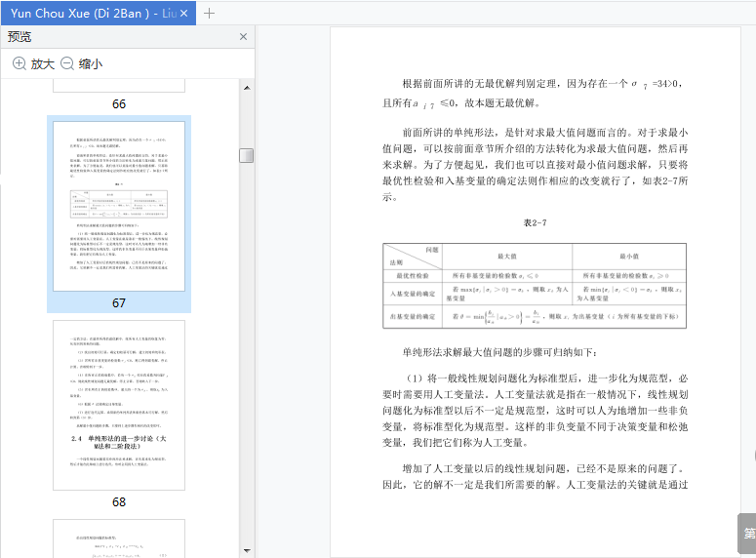Select the page 68 thumbnail
The image size is (756, 558).
119,405
